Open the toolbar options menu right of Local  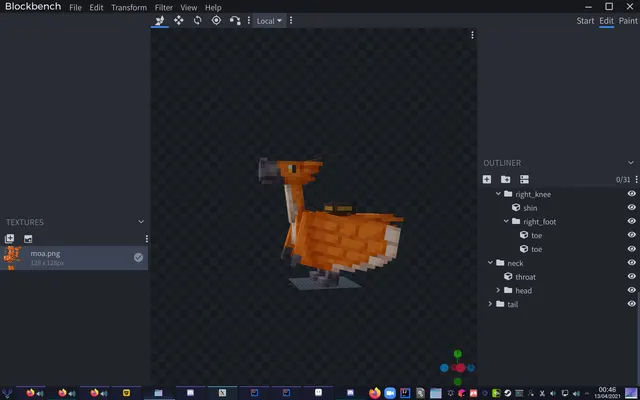291,20
